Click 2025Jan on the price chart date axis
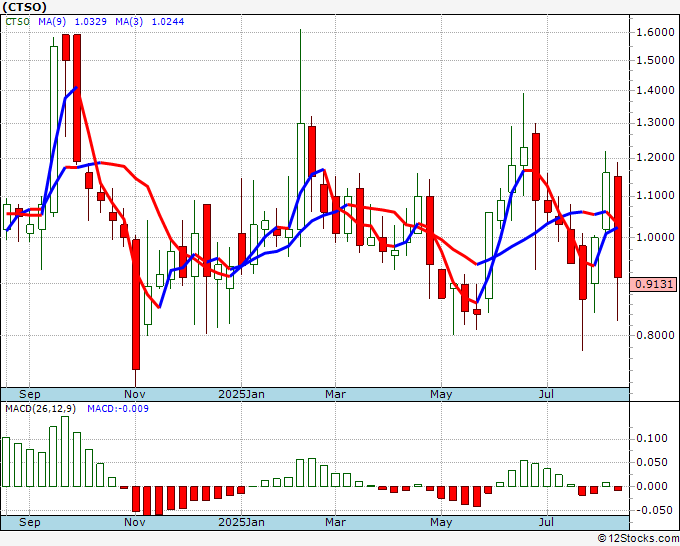 [241, 394]
